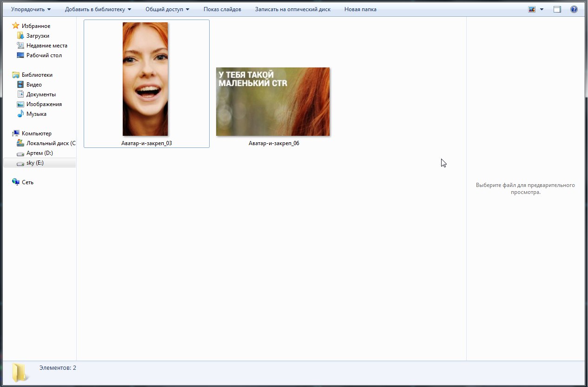The width and height of the screenshot is (588, 387).
Task: Select the Локальный диск C drive icon
Action: click(x=20, y=143)
